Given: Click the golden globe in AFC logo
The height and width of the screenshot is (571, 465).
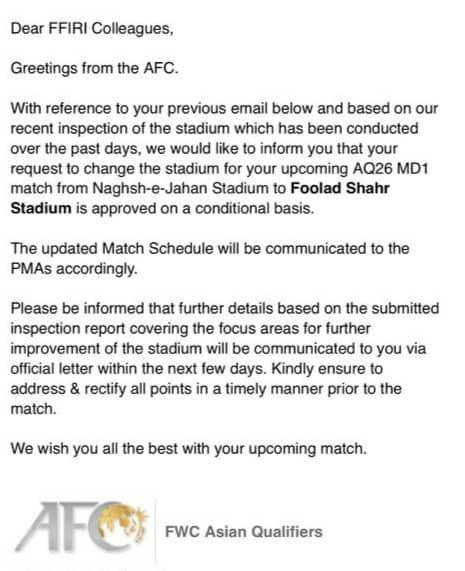Looking at the screenshot, I should pyautogui.click(x=120, y=523).
